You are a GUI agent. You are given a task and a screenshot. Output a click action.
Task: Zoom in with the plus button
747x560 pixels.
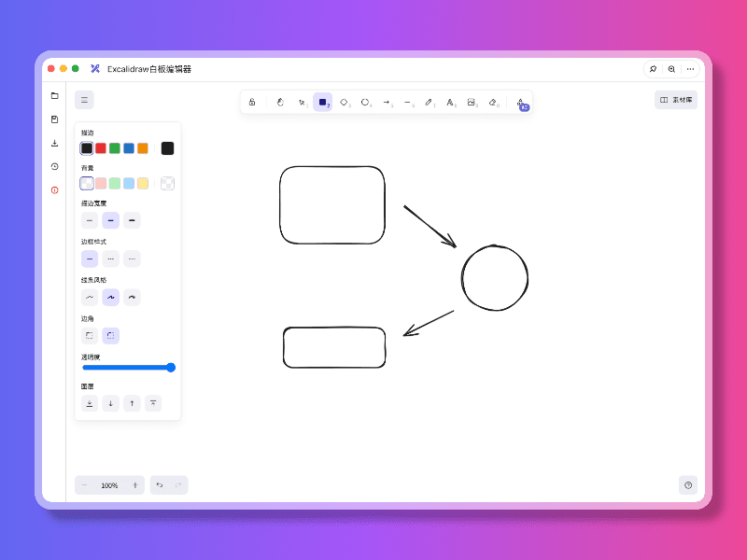click(134, 485)
